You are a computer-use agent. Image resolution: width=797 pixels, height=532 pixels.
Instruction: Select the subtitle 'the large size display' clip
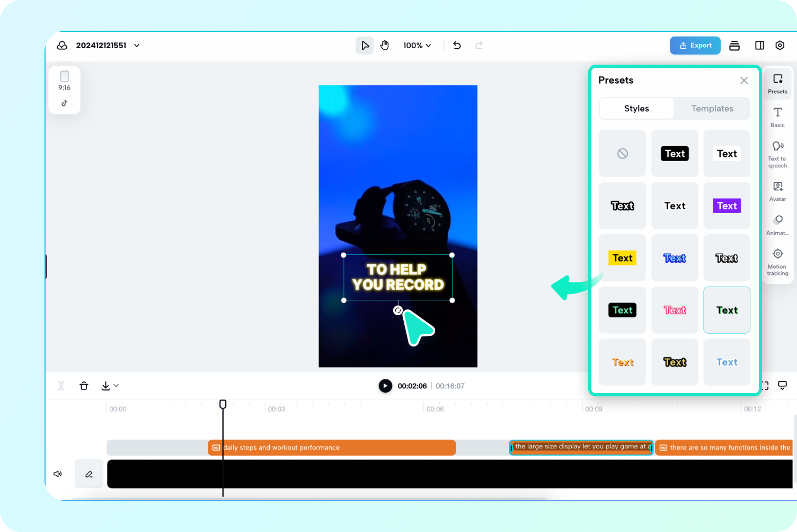pos(581,447)
